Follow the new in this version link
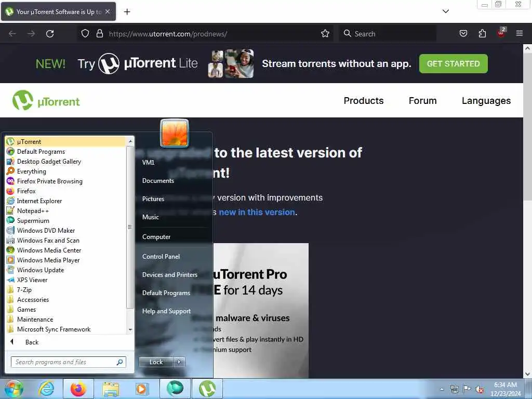Screen dimensions: 532x399 tap(257, 212)
